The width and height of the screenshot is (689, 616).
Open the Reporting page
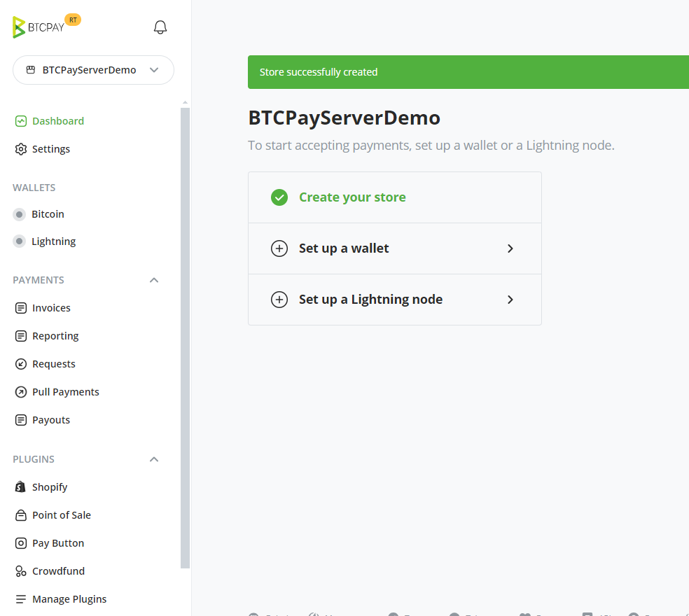pos(55,336)
